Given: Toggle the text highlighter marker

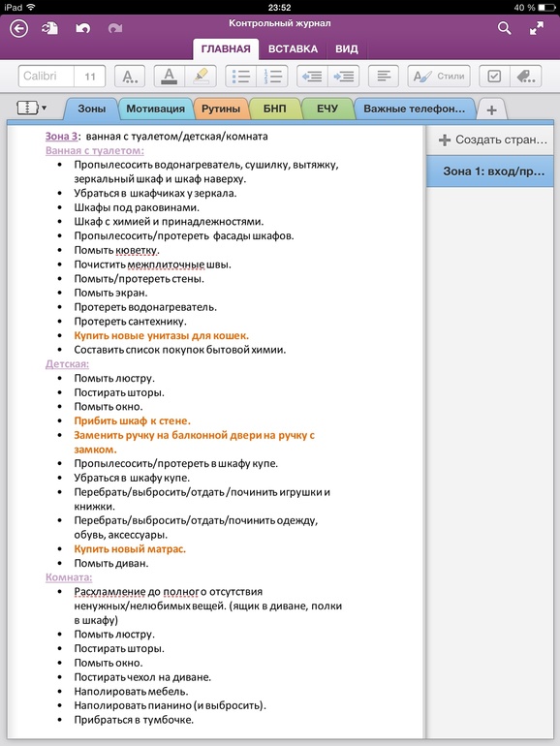Looking at the screenshot, I should [x=201, y=77].
